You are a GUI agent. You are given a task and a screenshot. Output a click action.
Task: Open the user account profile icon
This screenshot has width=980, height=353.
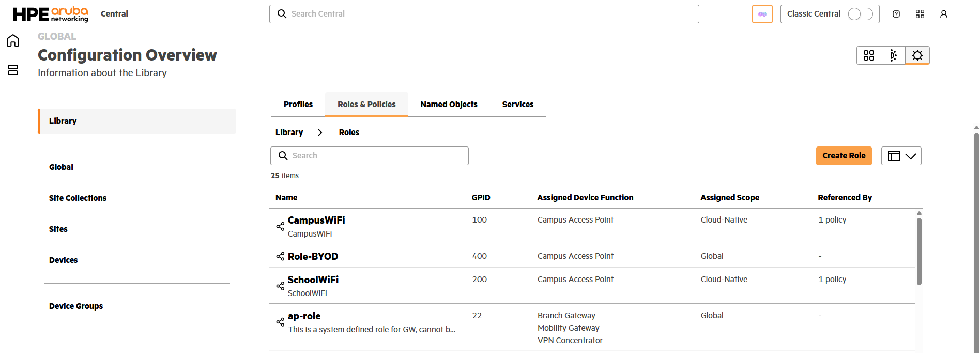(x=944, y=14)
